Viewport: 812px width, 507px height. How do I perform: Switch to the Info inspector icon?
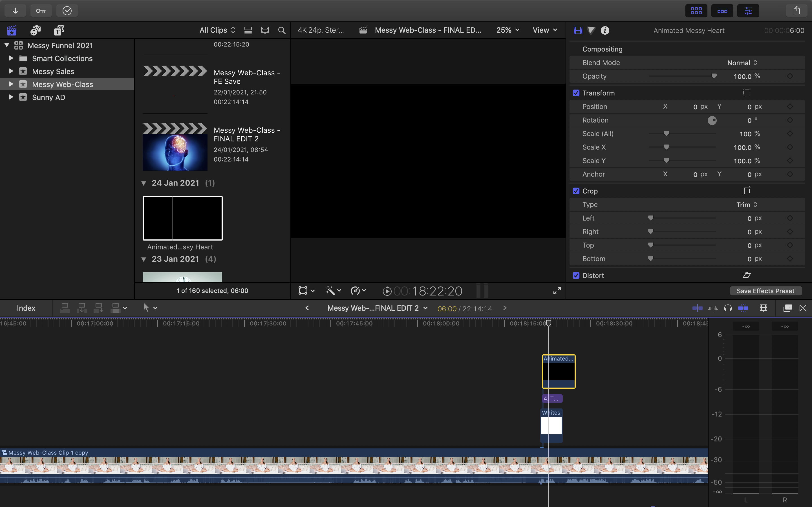pyautogui.click(x=605, y=30)
